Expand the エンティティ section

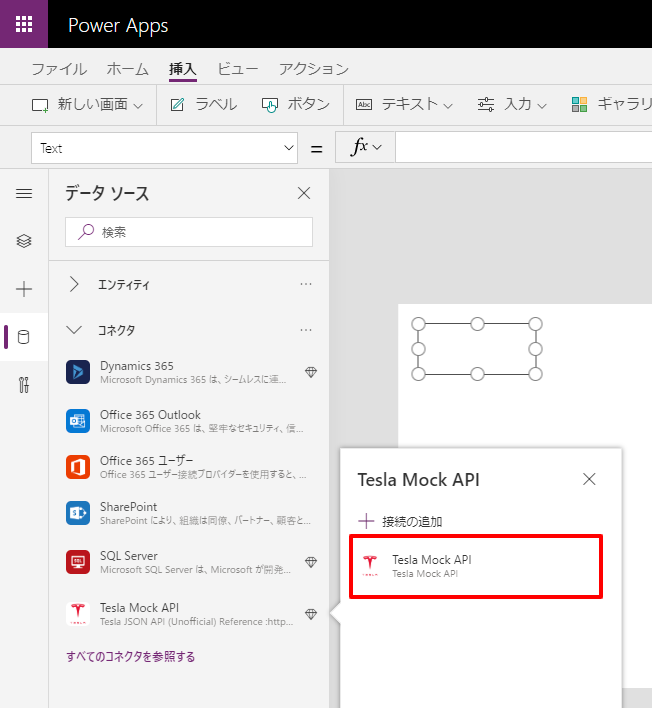pos(75,284)
